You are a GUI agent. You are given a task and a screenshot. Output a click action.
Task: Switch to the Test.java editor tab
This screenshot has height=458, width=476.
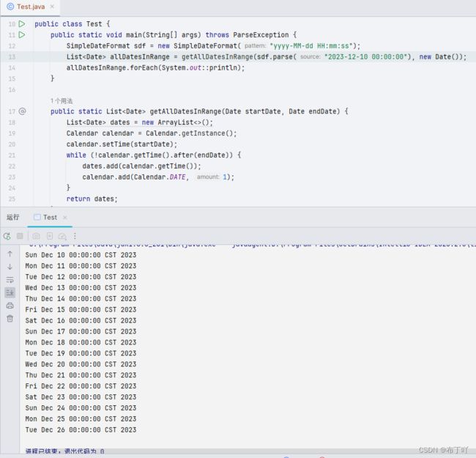29,6
